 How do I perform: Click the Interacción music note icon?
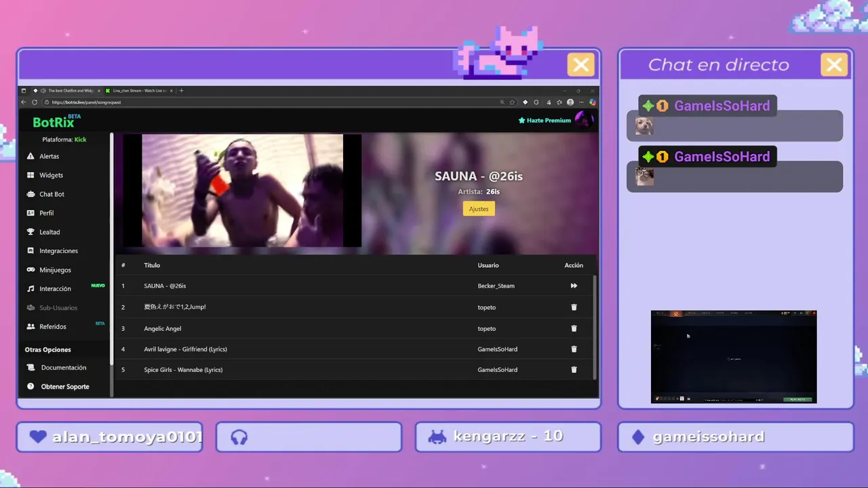(31, 289)
